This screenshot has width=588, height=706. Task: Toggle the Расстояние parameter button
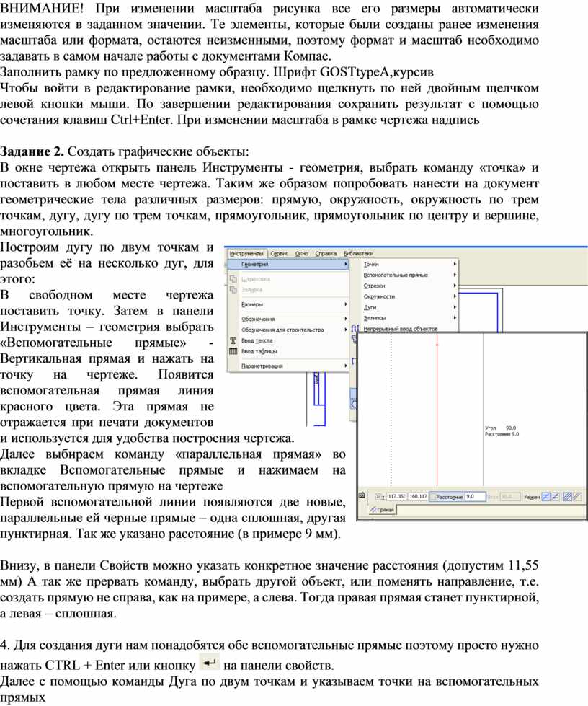pyautogui.click(x=446, y=497)
